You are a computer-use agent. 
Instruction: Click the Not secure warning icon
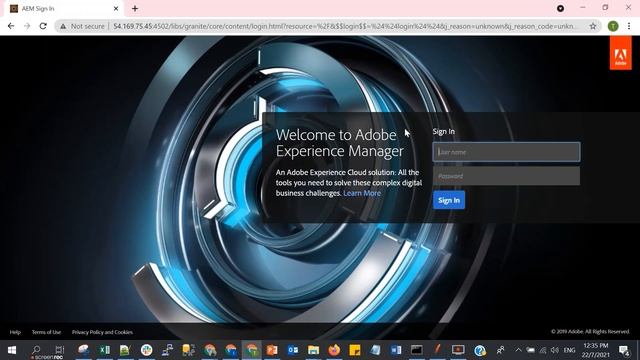(63, 26)
